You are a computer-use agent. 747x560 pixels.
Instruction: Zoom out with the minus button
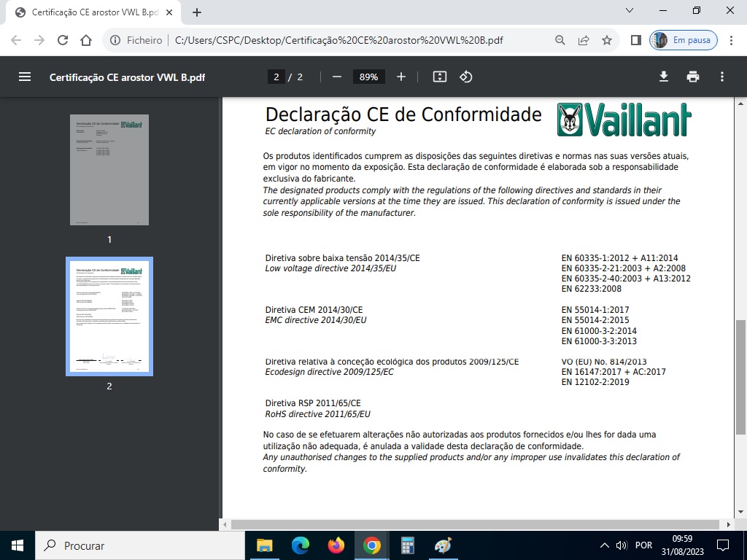coord(337,77)
